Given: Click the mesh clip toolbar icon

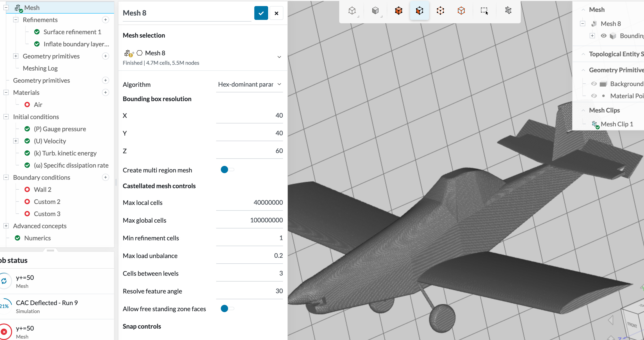Looking at the screenshot, I should [508, 10].
